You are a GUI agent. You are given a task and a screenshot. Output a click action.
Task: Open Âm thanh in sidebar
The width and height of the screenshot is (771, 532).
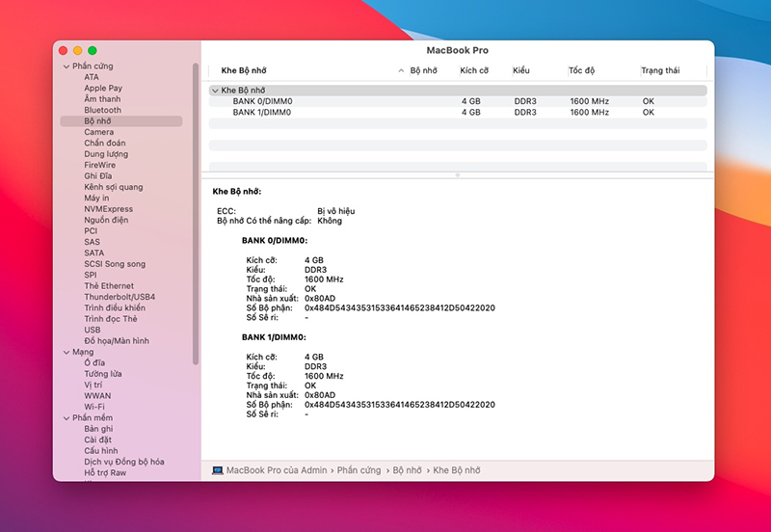102,99
